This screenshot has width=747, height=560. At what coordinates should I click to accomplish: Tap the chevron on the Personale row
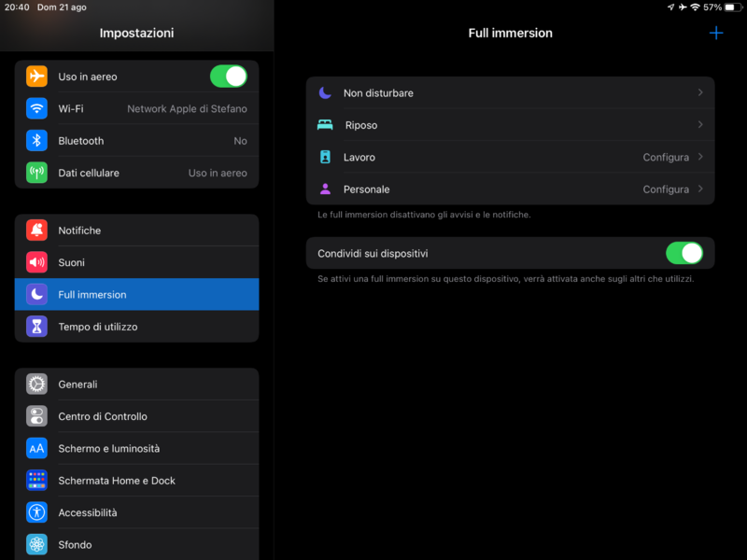click(700, 189)
